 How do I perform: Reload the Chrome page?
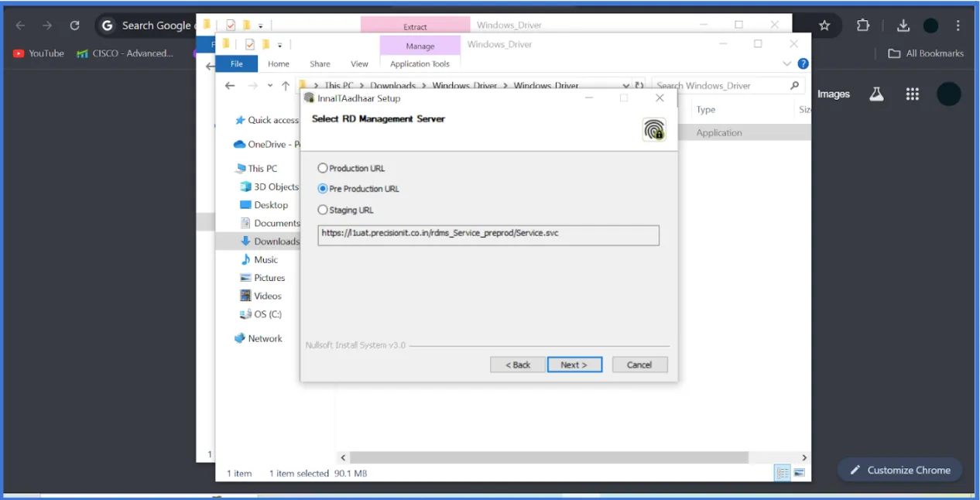(x=74, y=26)
